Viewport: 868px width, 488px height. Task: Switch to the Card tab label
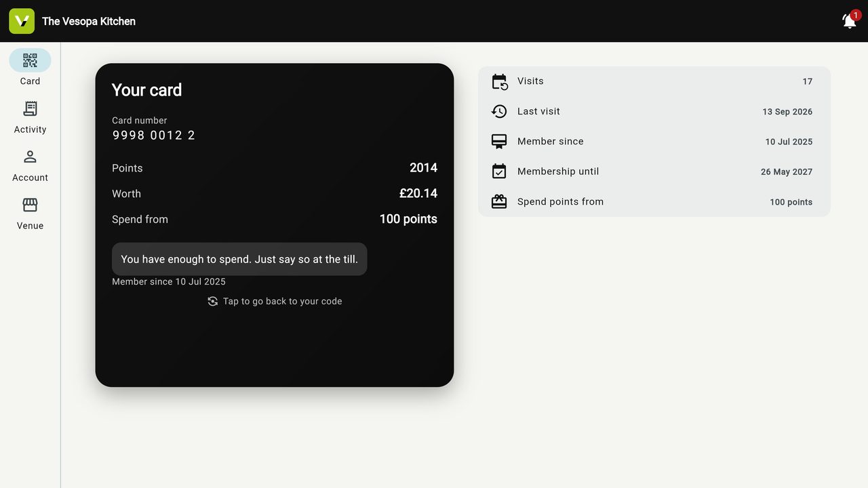tap(30, 81)
